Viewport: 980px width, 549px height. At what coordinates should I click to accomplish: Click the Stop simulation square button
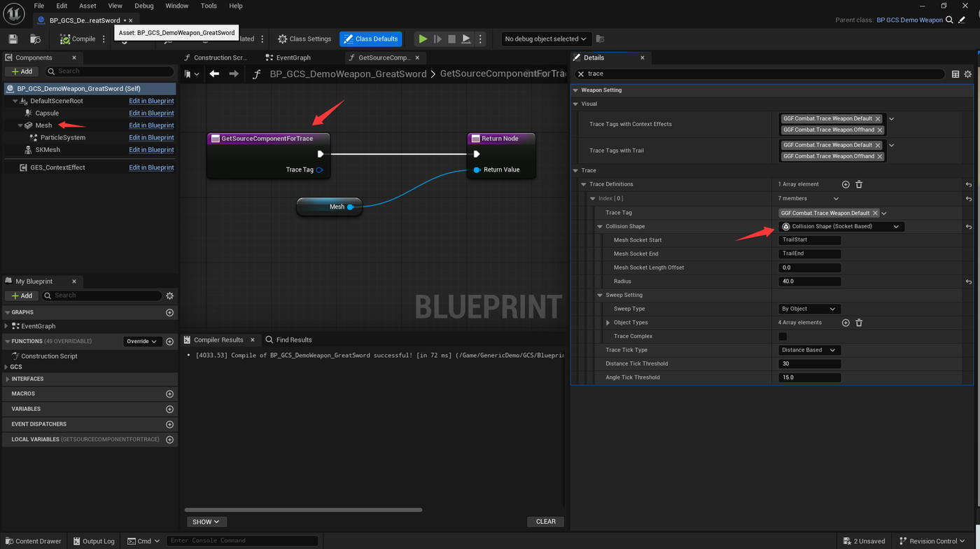click(451, 39)
